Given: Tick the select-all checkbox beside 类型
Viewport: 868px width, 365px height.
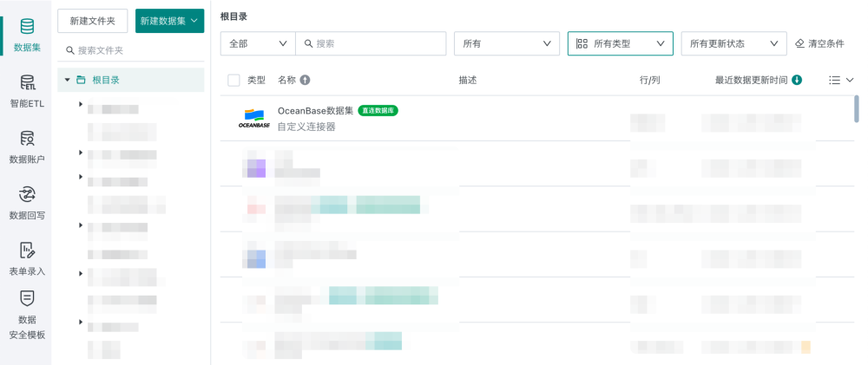Looking at the screenshot, I should click(x=233, y=80).
